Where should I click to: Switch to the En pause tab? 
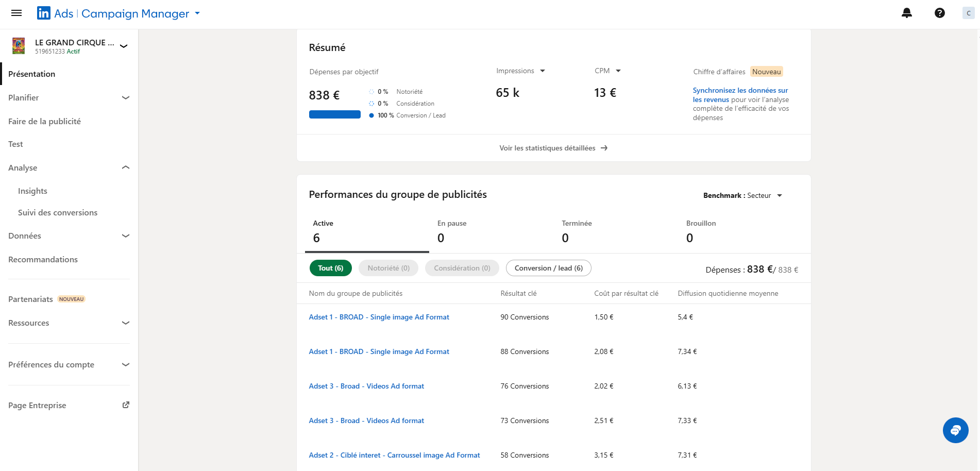coord(452,231)
